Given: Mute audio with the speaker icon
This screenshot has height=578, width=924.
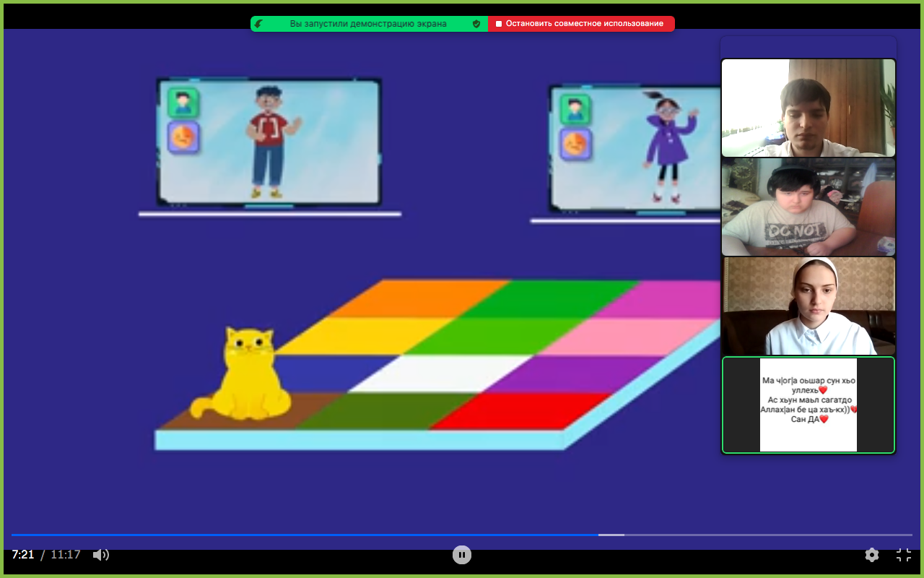Looking at the screenshot, I should click(x=101, y=555).
